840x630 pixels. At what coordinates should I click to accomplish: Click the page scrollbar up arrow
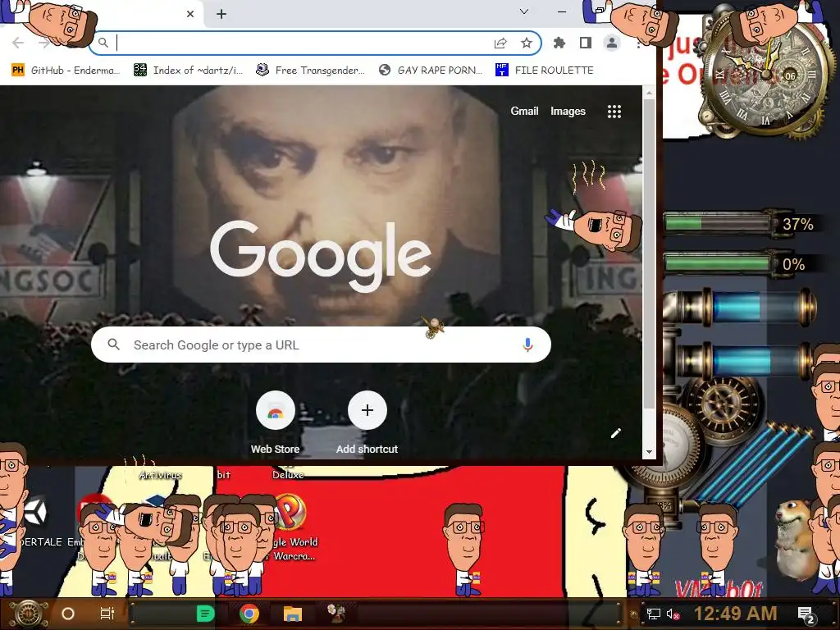click(x=650, y=93)
